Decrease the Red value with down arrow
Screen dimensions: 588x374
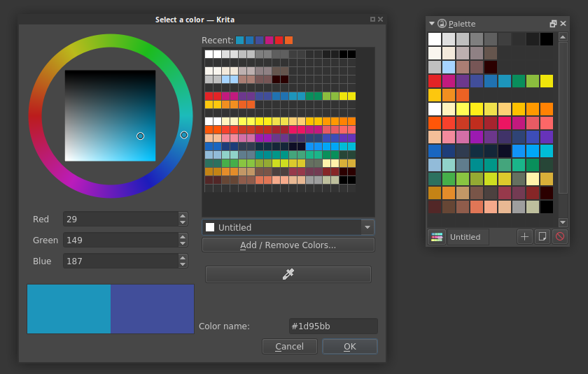pos(183,222)
